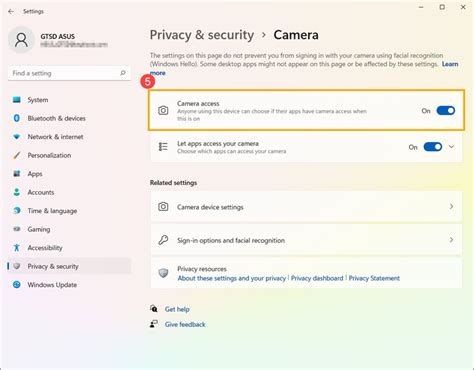Click the search magnifier icon

point(123,73)
